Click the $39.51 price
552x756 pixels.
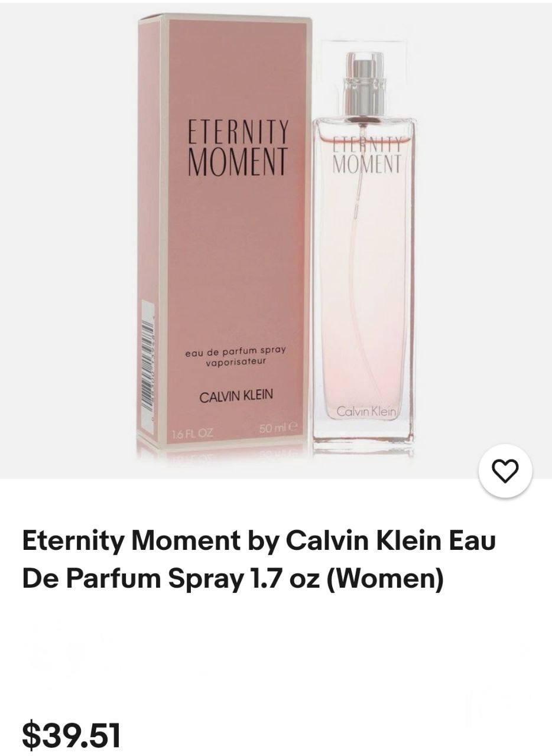(x=72, y=735)
